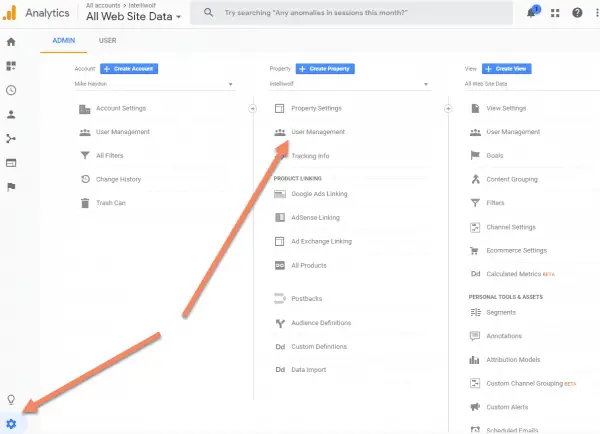Open Audience person icon in sidebar
Screen dimensions: 600x434
coord(11,114)
